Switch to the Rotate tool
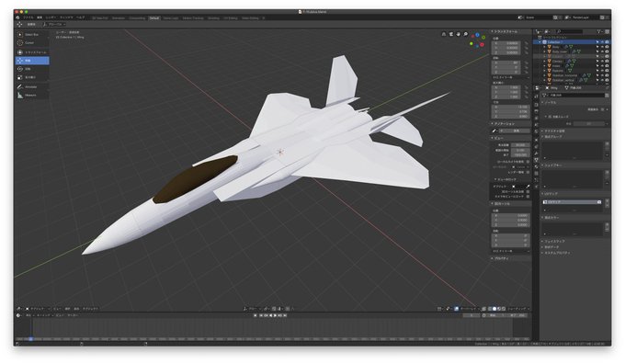The width and height of the screenshot is (625, 364). click(32, 69)
